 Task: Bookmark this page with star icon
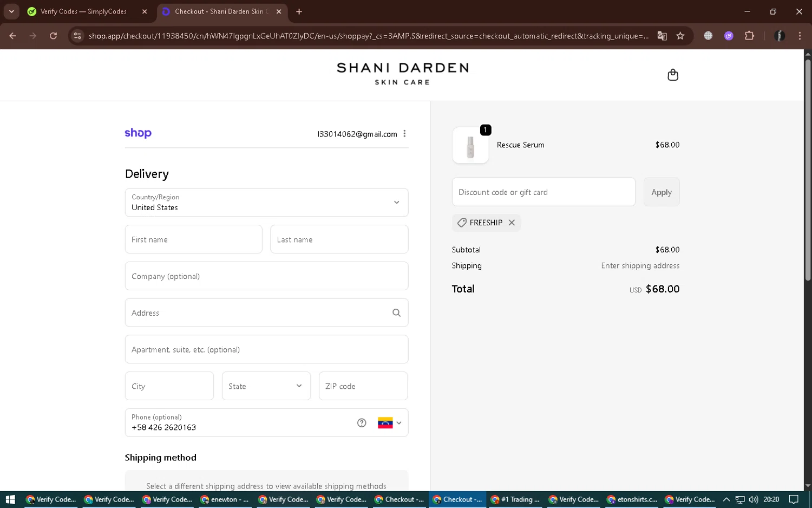(x=680, y=36)
